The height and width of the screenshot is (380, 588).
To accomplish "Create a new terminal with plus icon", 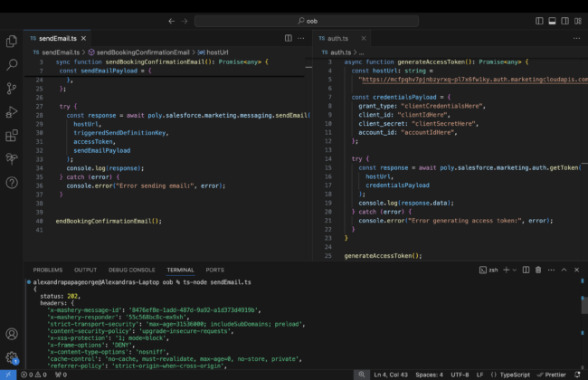I will pyautogui.click(x=507, y=271).
